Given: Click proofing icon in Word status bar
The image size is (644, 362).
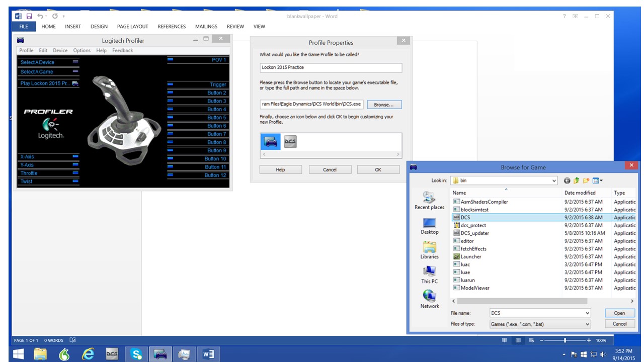Looking at the screenshot, I should (72, 340).
